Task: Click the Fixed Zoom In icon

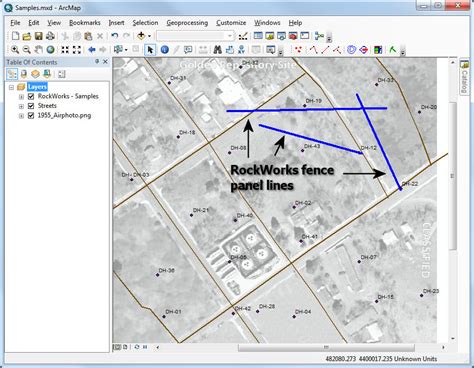Action: (65, 50)
